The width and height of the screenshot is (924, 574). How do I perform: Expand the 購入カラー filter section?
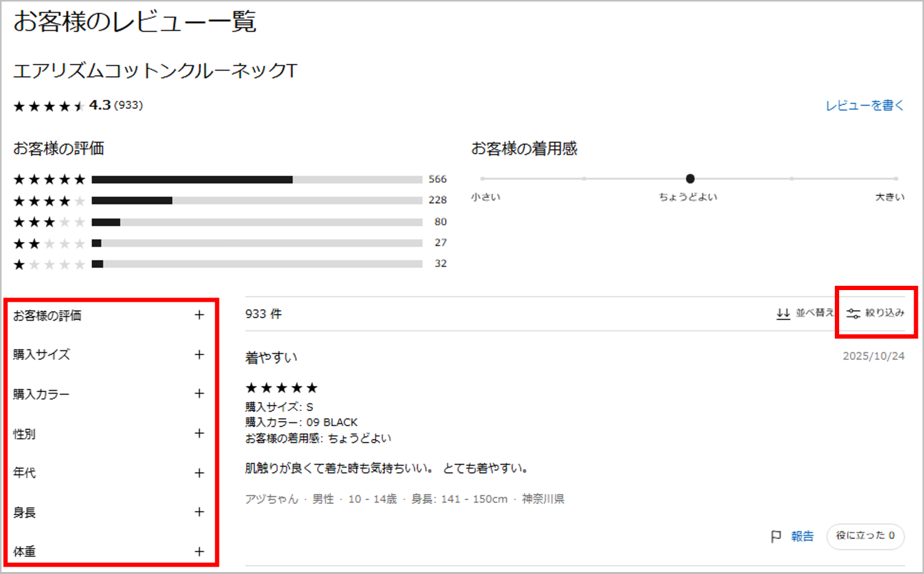coord(199,394)
